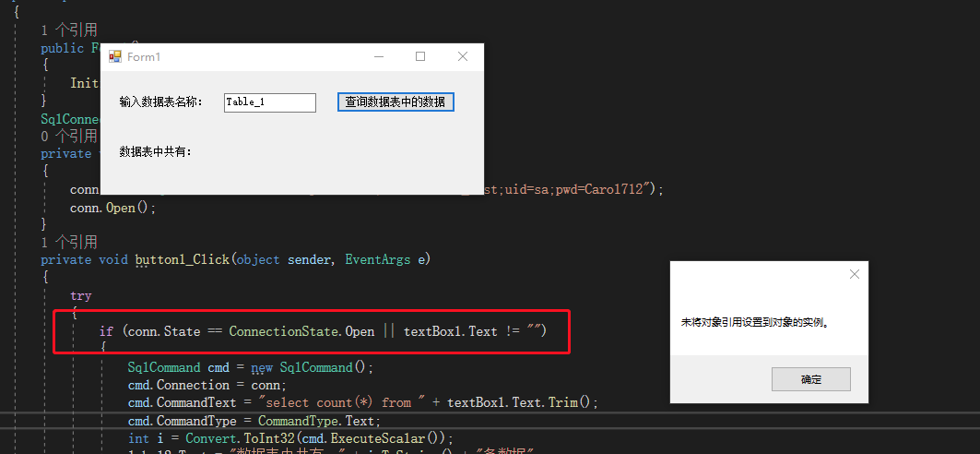Click the 'cmd.Connection = conn;' line

click(207, 385)
